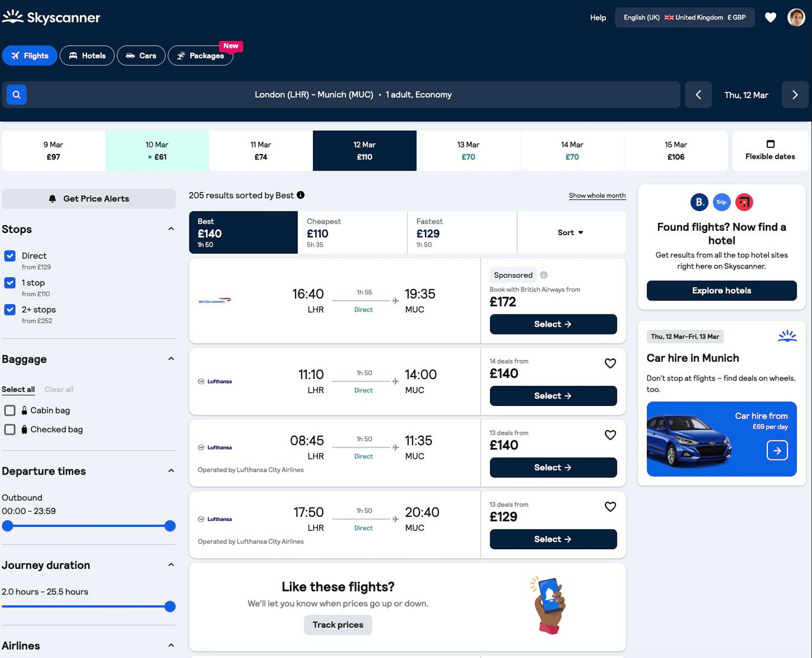Click Get Price Alerts button
Viewport: 812px width, 658px height.
[89, 199]
